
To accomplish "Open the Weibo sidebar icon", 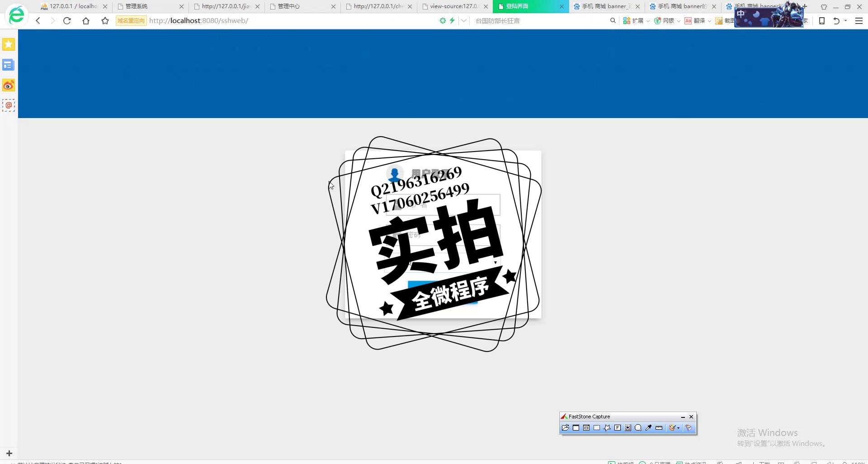I will [x=9, y=85].
